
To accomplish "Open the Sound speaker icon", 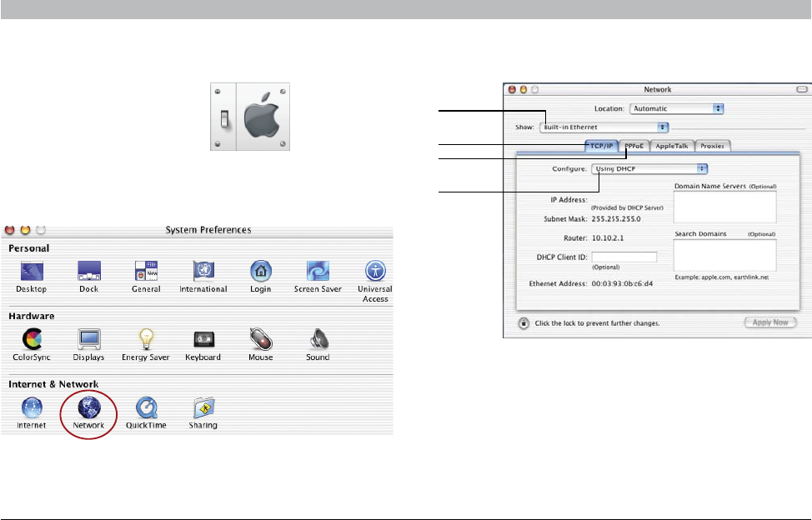I will [x=318, y=339].
